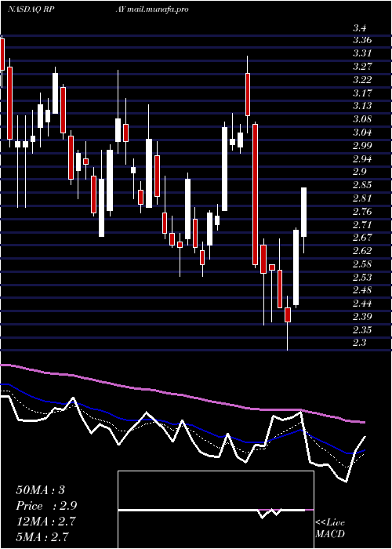This screenshot has width=392, height=549.
Task: Click the 2.62 price axis label
Action: [362, 251]
